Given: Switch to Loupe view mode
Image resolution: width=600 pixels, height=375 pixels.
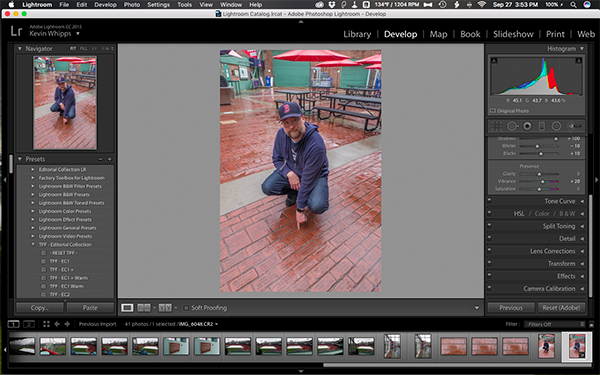Looking at the screenshot, I should pyautogui.click(x=127, y=308).
